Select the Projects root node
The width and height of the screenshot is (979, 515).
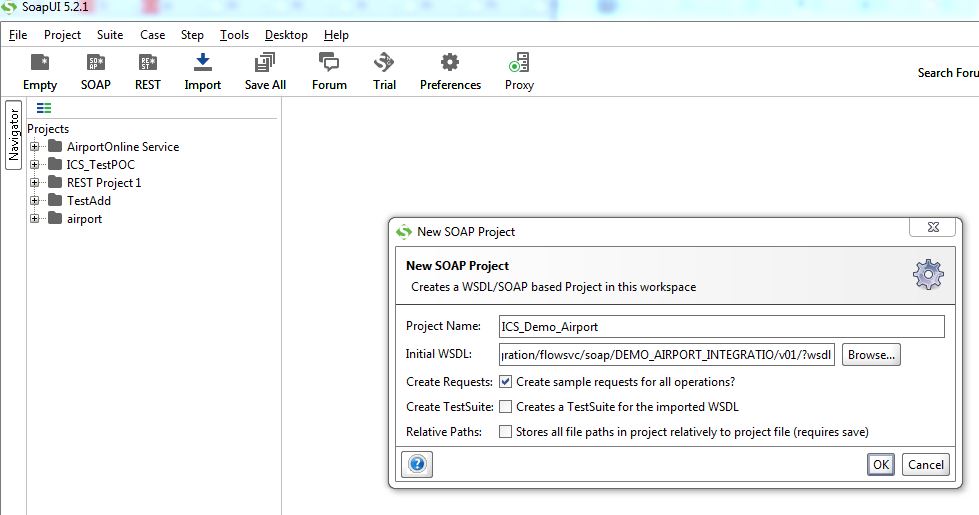pos(48,129)
